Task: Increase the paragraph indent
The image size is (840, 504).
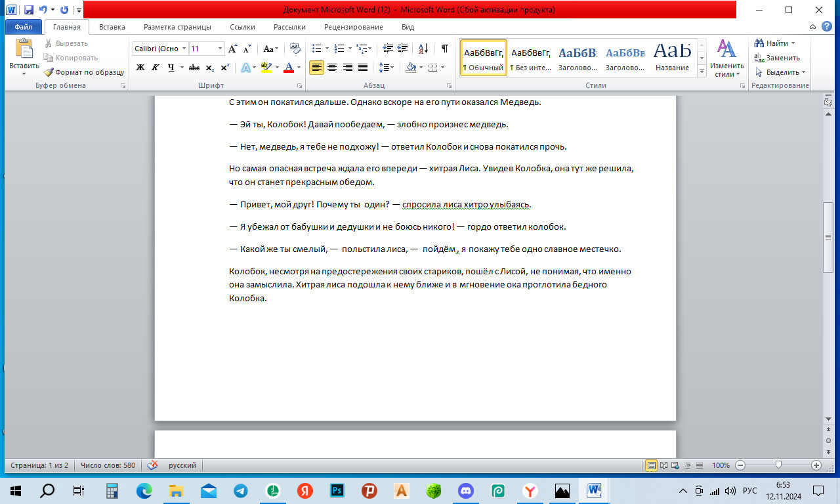Action: 402,49
